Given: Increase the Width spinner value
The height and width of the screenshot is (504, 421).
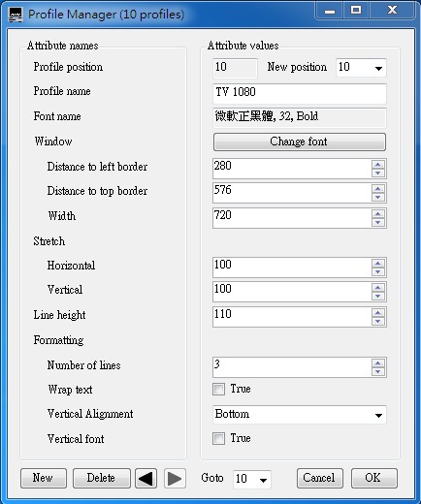Looking at the screenshot, I should tap(378, 213).
